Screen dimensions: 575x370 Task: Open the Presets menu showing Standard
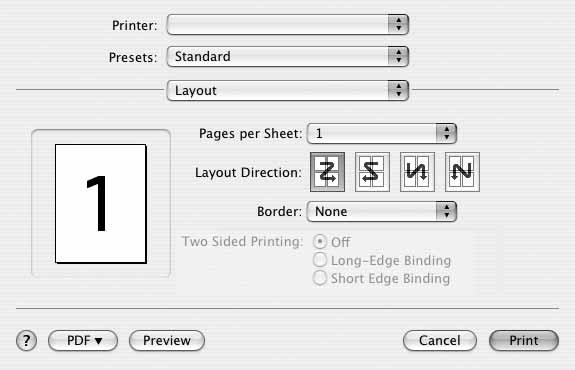tap(288, 56)
